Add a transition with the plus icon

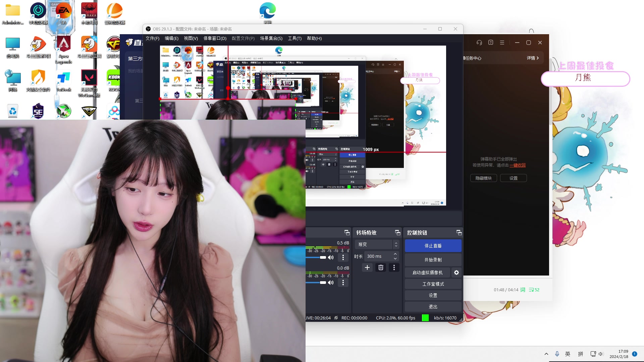(x=367, y=267)
